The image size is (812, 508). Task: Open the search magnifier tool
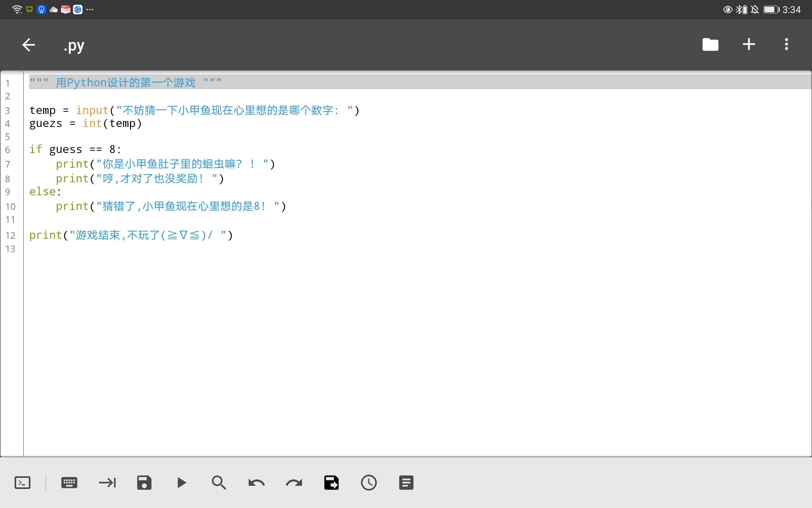coord(219,483)
